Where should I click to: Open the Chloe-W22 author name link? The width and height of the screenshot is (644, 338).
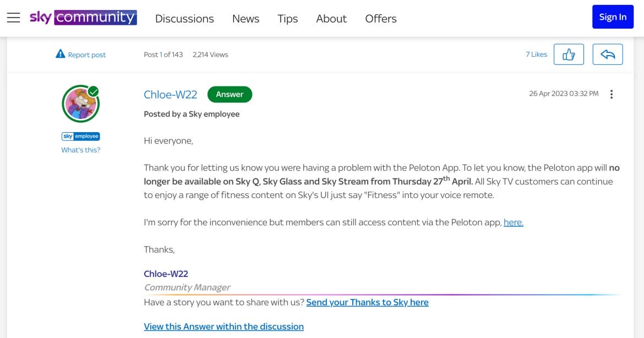coord(171,95)
